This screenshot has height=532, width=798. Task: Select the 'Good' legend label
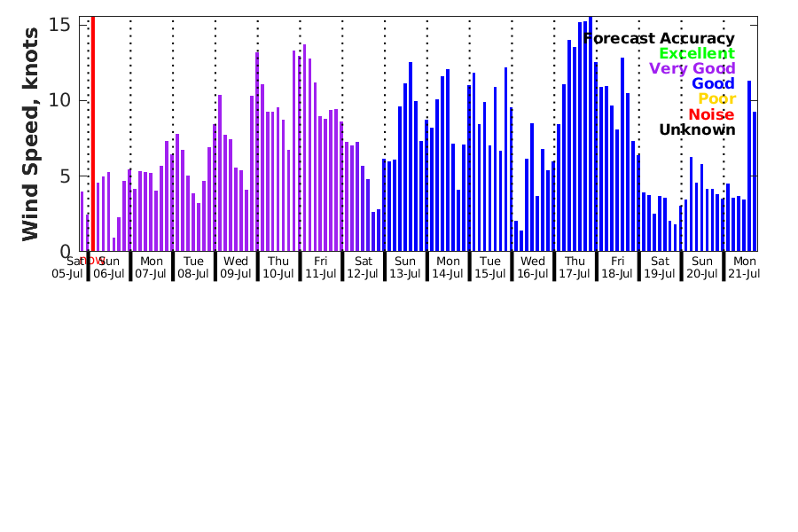click(713, 84)
